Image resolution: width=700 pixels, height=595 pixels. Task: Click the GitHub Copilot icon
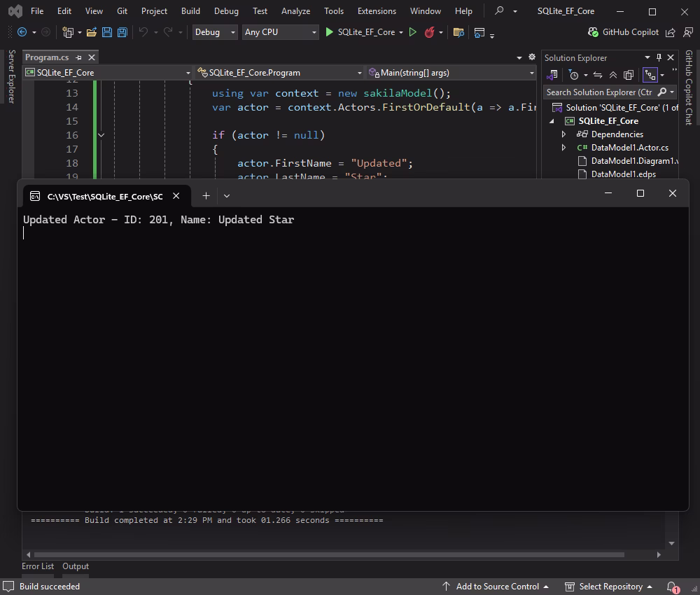pos(593,32)
